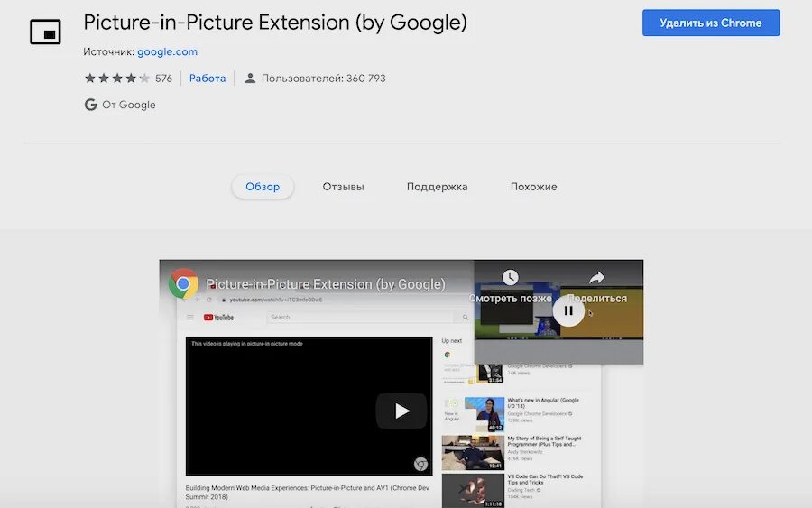Click the "Пользователей: 360 793" text
The height and width of the screenshot is (508, 812).
(323, 79)
